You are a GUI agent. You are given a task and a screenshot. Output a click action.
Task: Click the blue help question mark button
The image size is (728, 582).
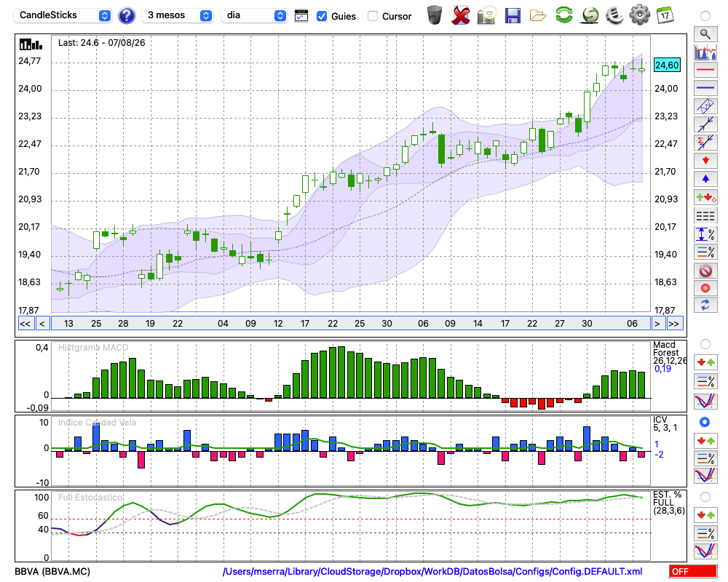click(x=126, y=16)
